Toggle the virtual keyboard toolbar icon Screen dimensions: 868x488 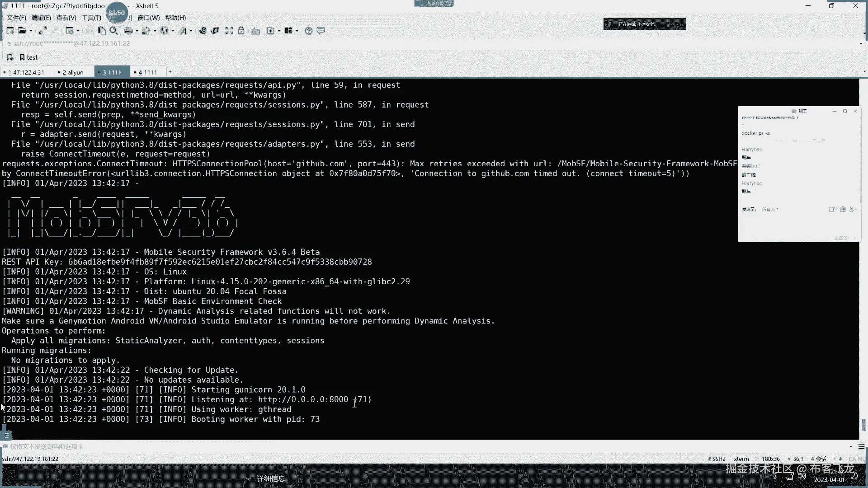coord(256,31)
